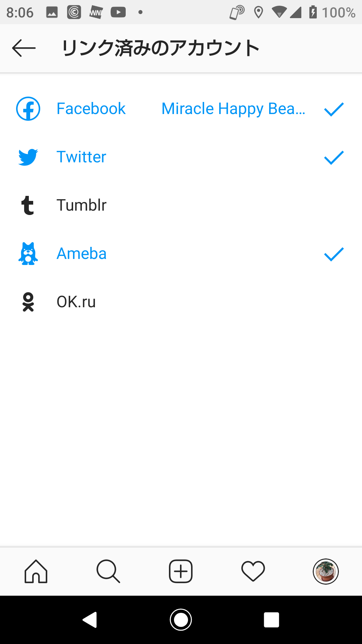362x644 pixels.
Task: Tap the Twitter bird icon
Action: 28,157
